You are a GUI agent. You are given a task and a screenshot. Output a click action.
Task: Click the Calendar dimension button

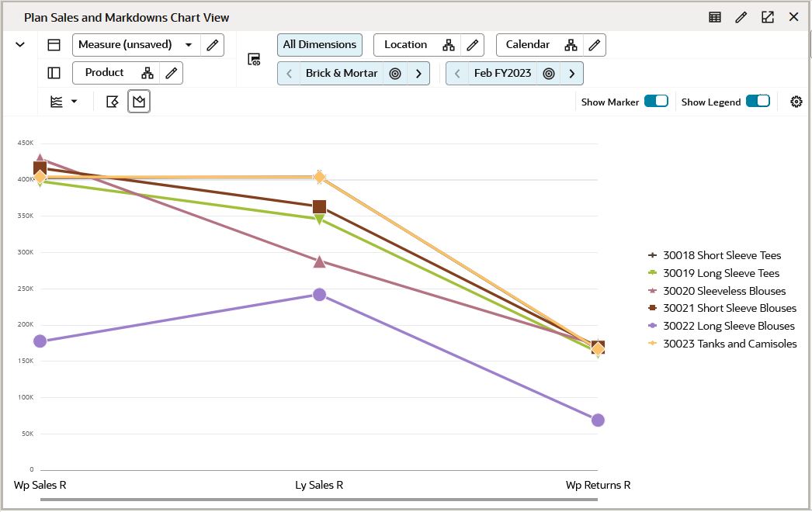pos(528,44)
